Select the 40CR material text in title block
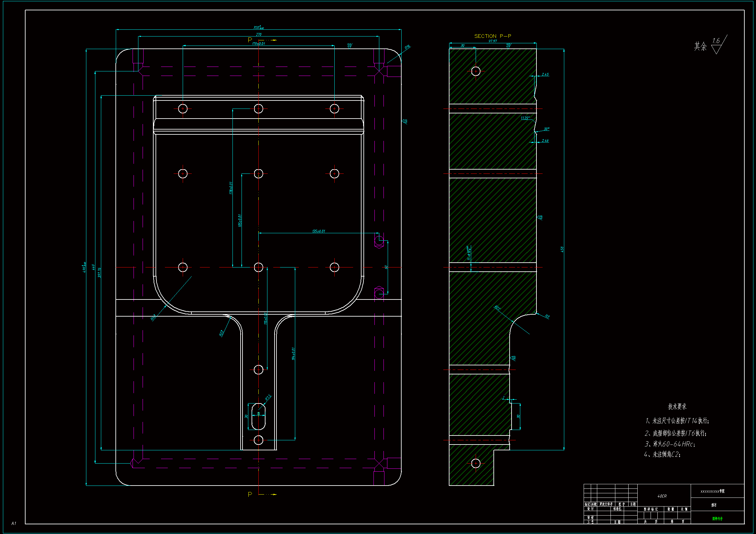The width and height of the screenshot is (756, 534). pyautogui.click(x=662, y=496)
